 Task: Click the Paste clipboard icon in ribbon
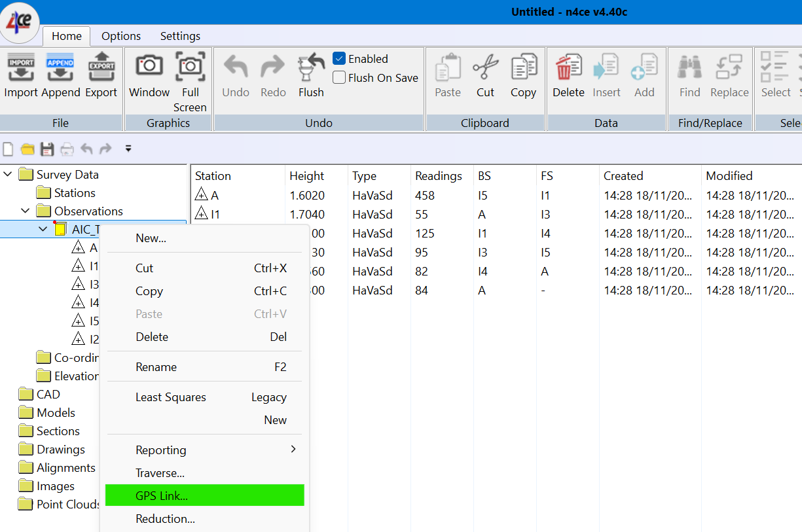[x=448, y=66]
